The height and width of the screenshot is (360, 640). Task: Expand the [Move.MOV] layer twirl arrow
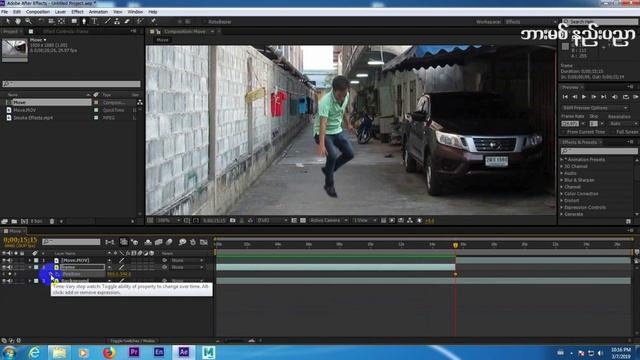click(29, 260)
